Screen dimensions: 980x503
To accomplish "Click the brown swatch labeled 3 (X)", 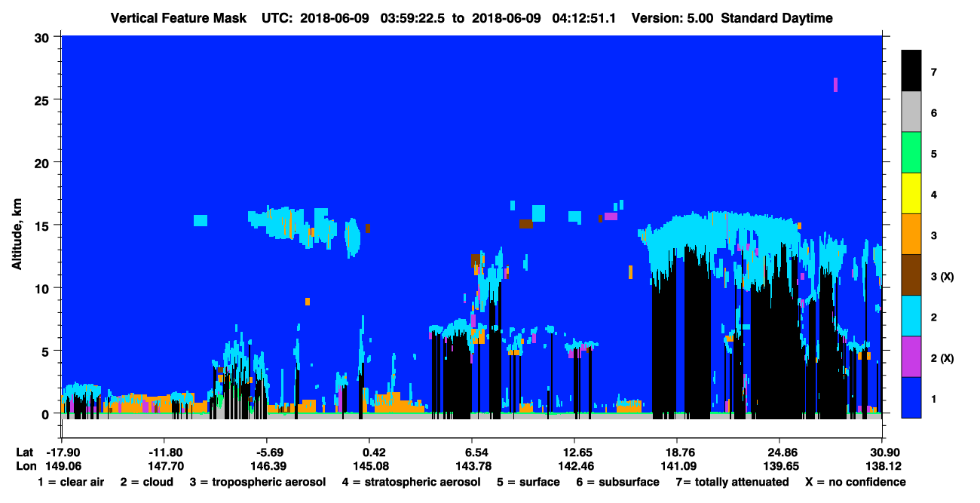I will (x=911, y=275).
